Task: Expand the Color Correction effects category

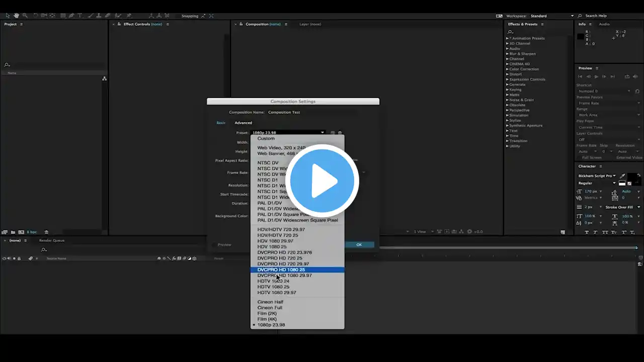Action: pos(508,69)
